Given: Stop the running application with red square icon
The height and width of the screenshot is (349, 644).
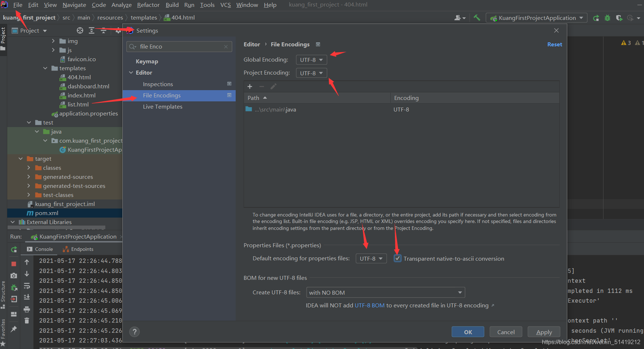Looking at the screenshot, I should tap(13, 264).
